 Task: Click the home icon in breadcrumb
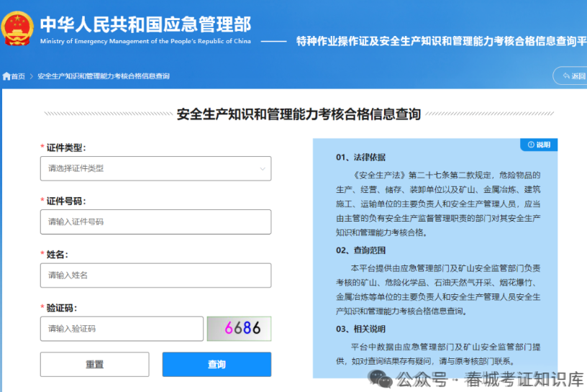tap(6, 76)
